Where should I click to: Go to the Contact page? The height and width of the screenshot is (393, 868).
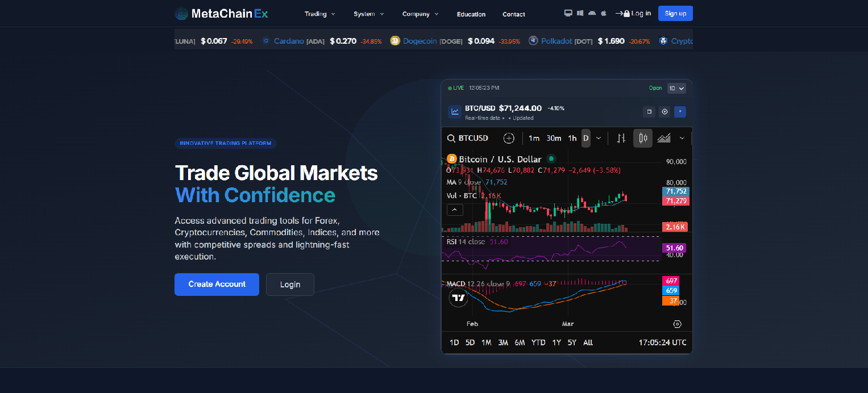[514, 14]
